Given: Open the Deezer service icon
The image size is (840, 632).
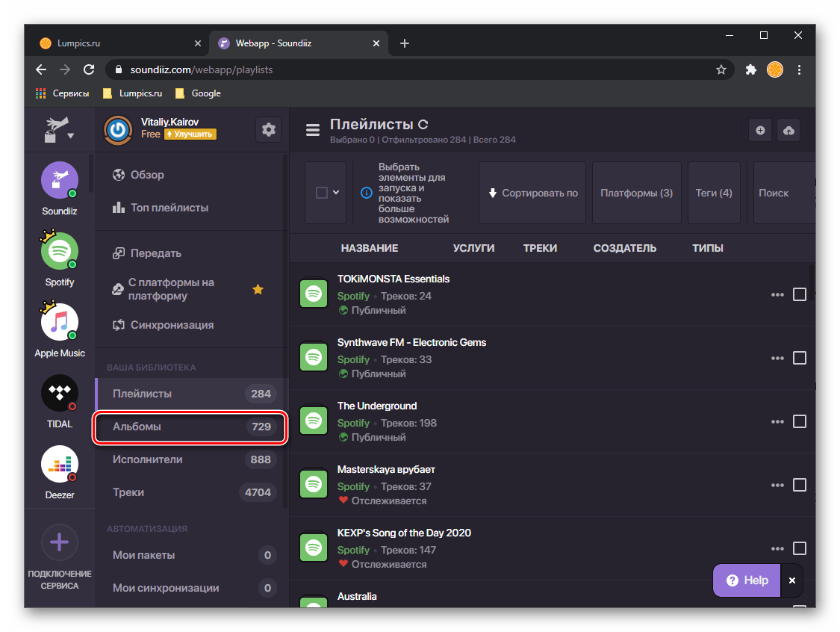Looking at the screenshot, I should [60, 464].
